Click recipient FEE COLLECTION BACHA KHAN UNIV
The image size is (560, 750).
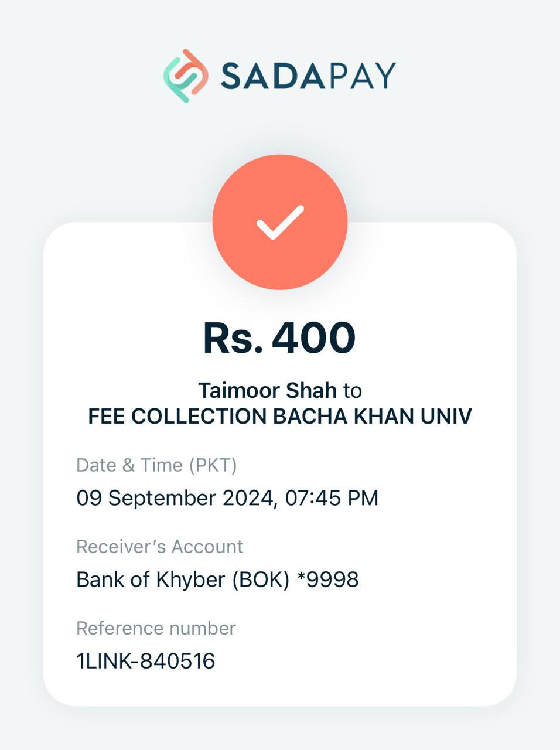[x=280, y=416]
